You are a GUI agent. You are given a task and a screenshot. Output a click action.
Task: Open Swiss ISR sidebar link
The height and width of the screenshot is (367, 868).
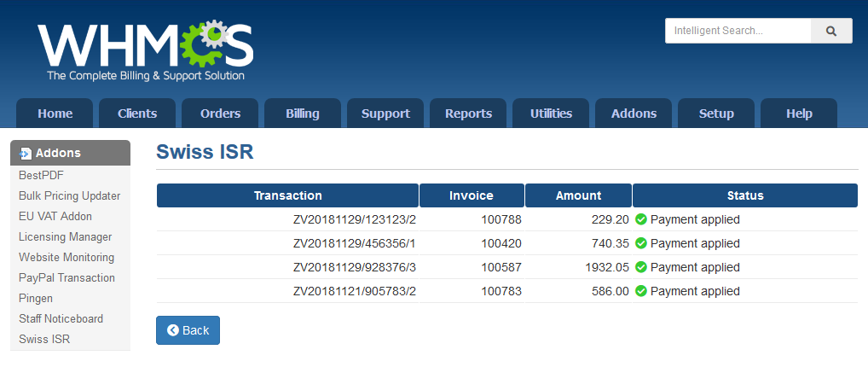(44, 340)
